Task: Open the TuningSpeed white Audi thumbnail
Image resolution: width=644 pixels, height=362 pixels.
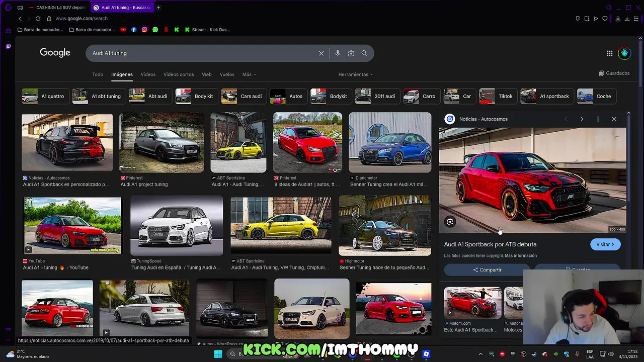Action: tap(177, 226)
